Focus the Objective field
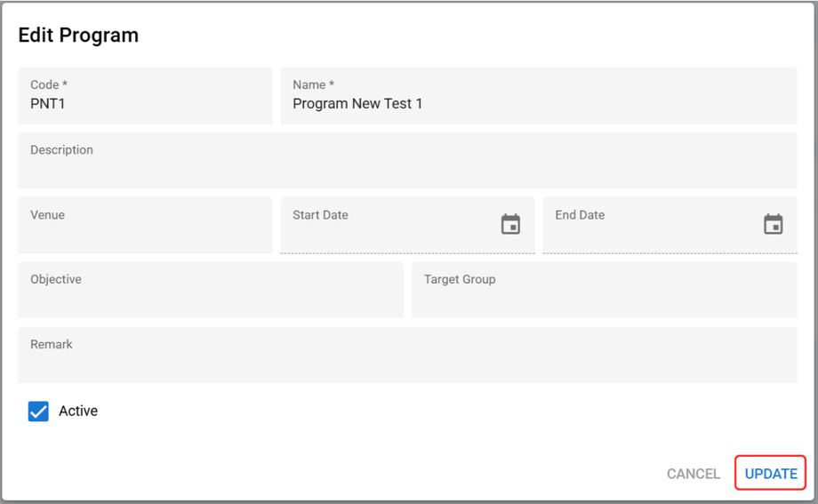This screenshot has height=504, width=818. [211, 298]
